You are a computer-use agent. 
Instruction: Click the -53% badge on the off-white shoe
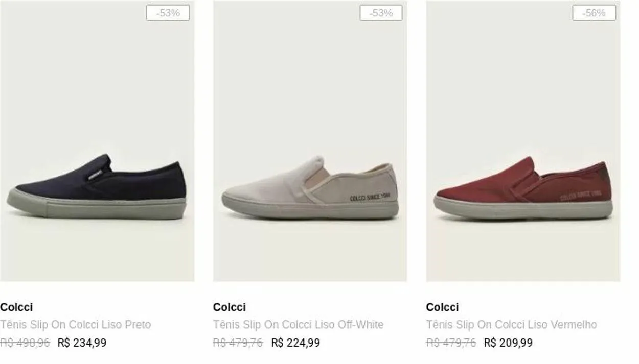coord(381,13)
